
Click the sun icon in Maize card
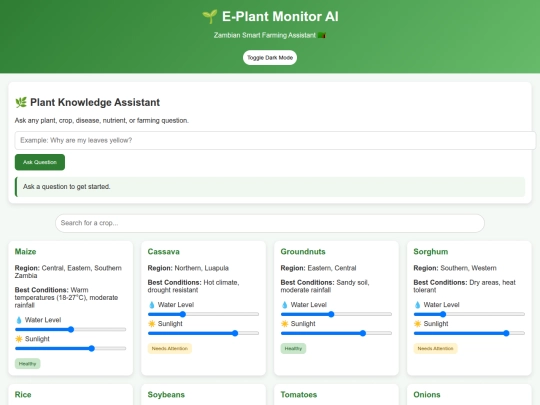click(19, 339)
